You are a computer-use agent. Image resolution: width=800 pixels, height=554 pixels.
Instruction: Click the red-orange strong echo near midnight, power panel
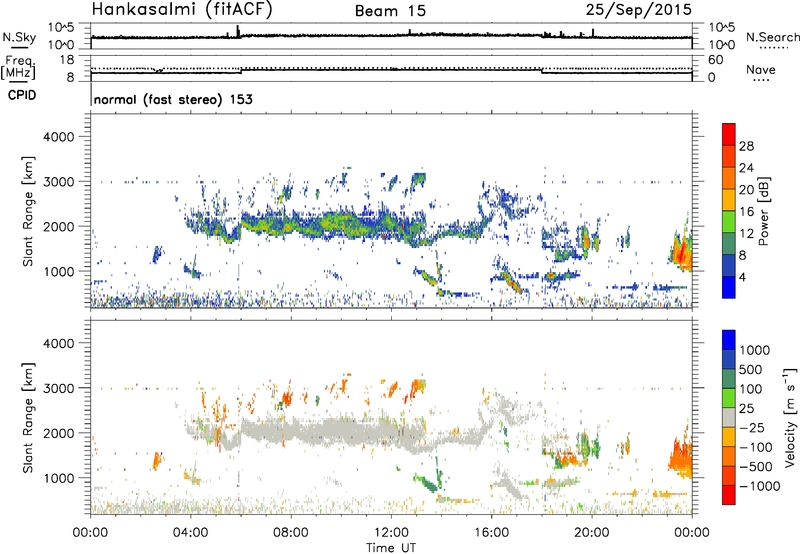coord(682,251)
